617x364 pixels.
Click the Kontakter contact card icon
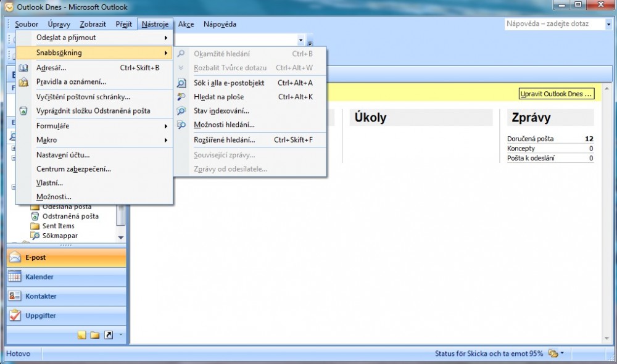pyautogui.click(x=15, y=296)
